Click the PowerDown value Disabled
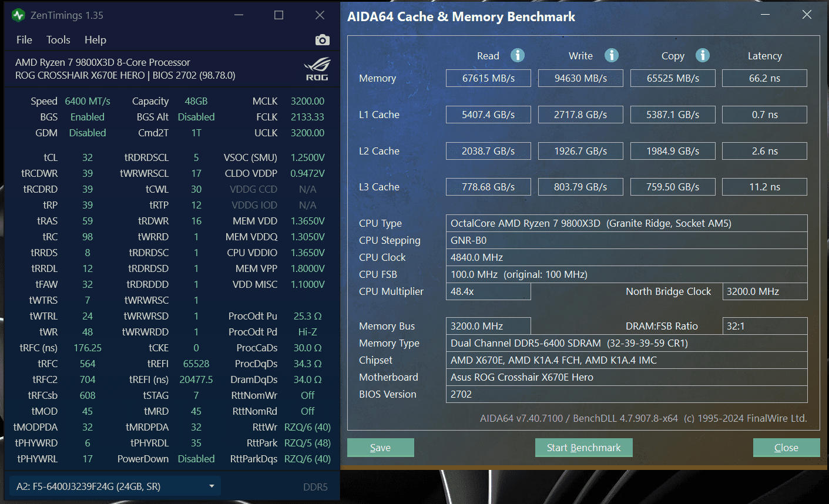The width and height of the screenshot is (829, 504). (x=196, y=459)
